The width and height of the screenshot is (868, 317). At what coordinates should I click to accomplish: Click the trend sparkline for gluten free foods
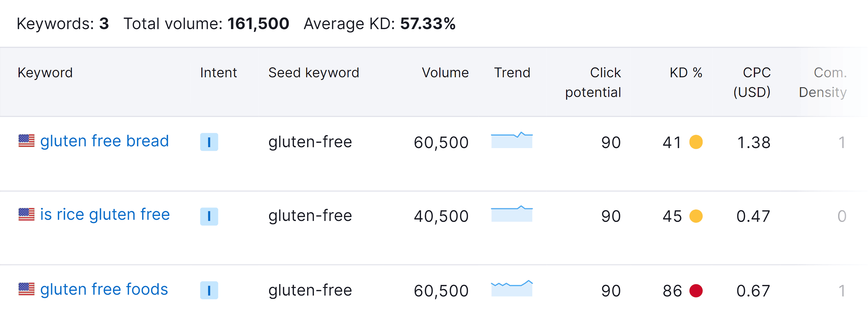[x=511, y=289]
